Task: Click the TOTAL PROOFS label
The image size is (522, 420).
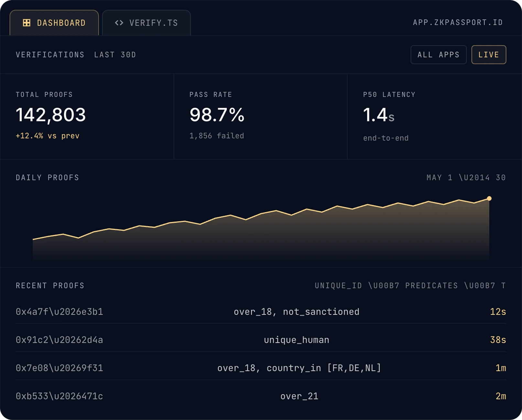Action: point(44,94)
